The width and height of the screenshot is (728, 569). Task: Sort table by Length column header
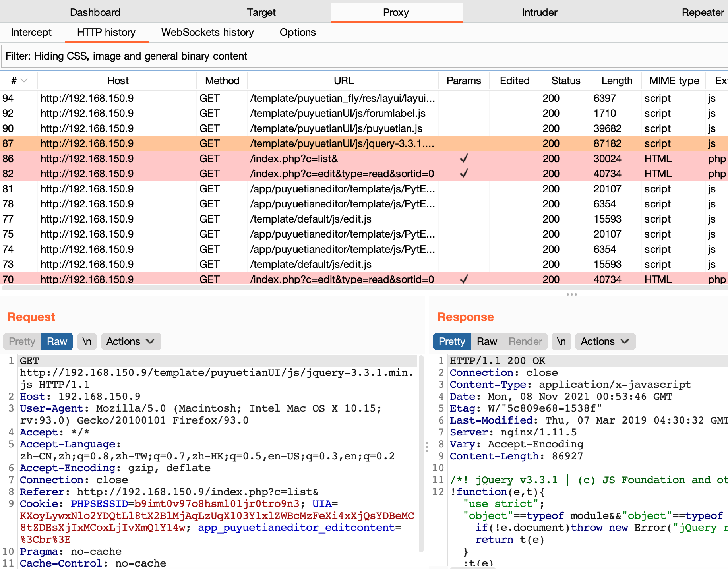click(x=616, y=81)
